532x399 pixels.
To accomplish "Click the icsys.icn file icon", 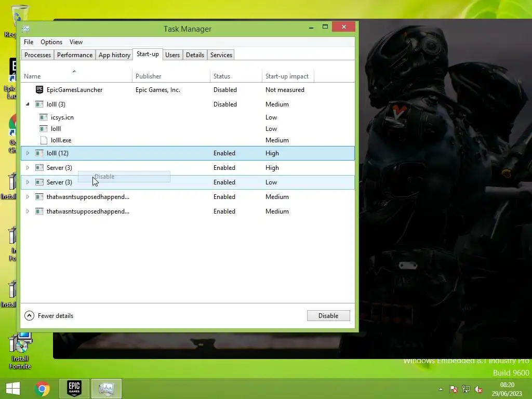I will 44,117.
